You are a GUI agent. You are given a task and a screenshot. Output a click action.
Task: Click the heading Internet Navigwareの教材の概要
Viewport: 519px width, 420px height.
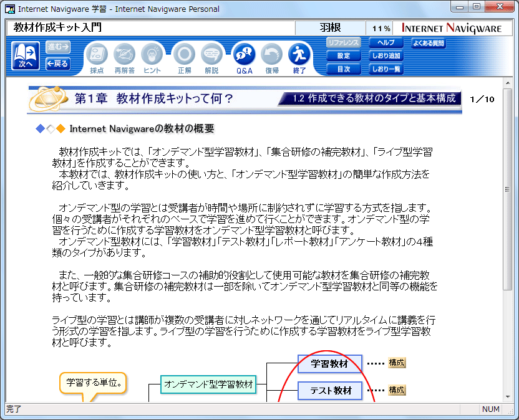coord(142,128)
